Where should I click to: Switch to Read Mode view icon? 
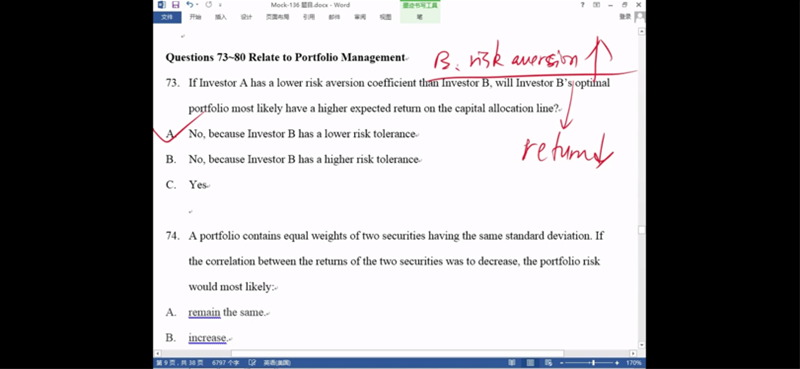point(512,363)
